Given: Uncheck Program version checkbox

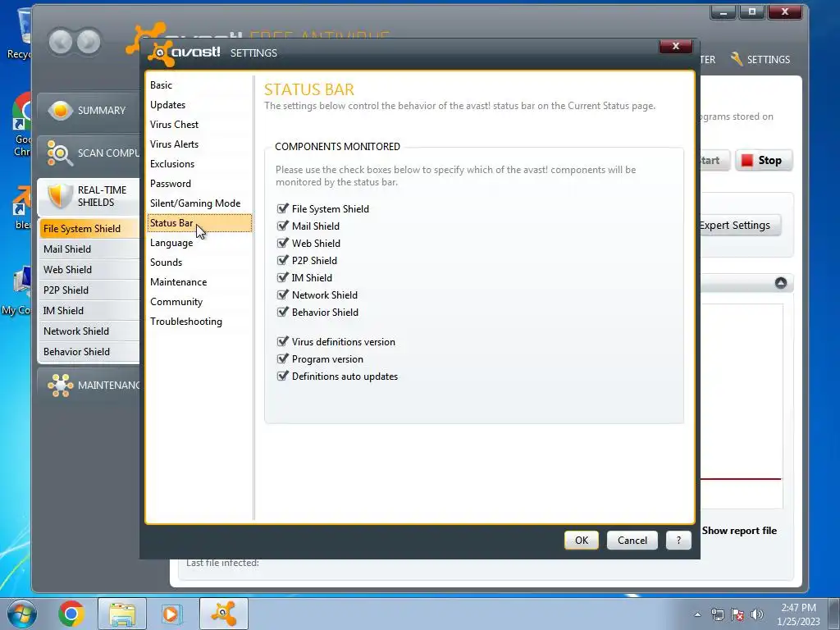Looking at the screenshot, I should pos(282,358).
